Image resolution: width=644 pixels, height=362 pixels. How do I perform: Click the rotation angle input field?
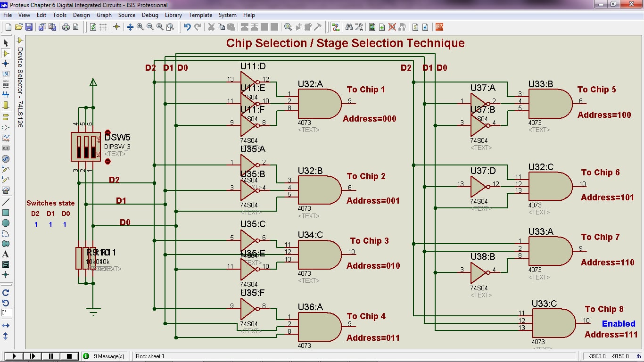tap(6, 313)
